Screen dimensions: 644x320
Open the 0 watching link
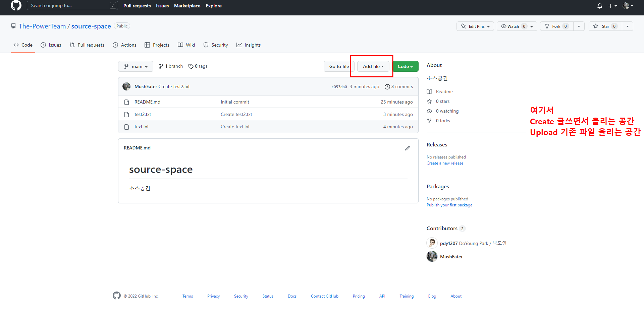coord(443,111)
